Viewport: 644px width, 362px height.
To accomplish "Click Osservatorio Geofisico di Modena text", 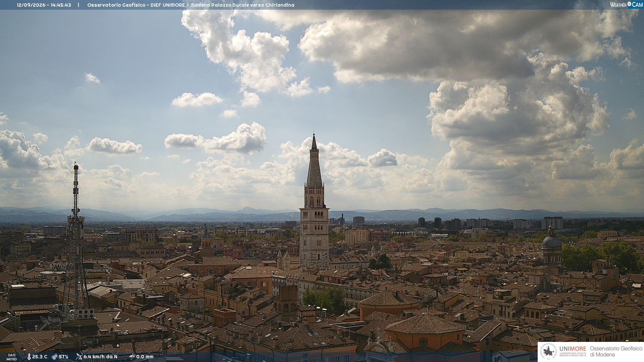I will (616, 352).
